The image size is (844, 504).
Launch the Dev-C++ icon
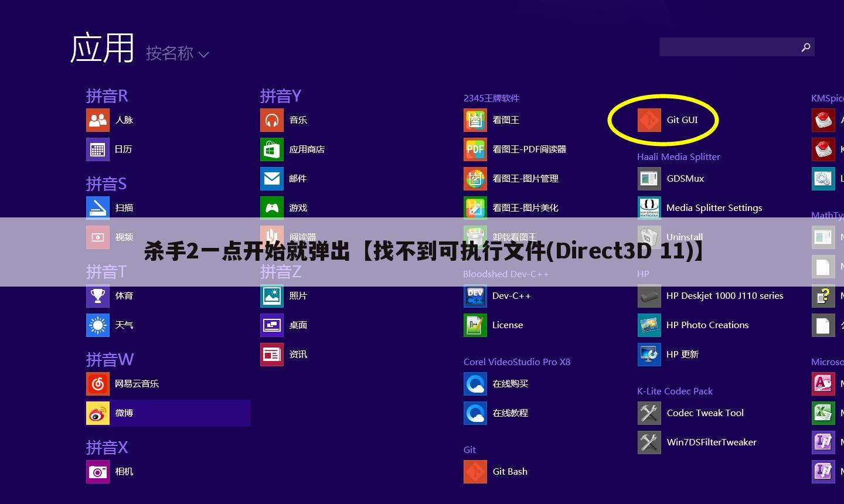click(x=475, y=296)
